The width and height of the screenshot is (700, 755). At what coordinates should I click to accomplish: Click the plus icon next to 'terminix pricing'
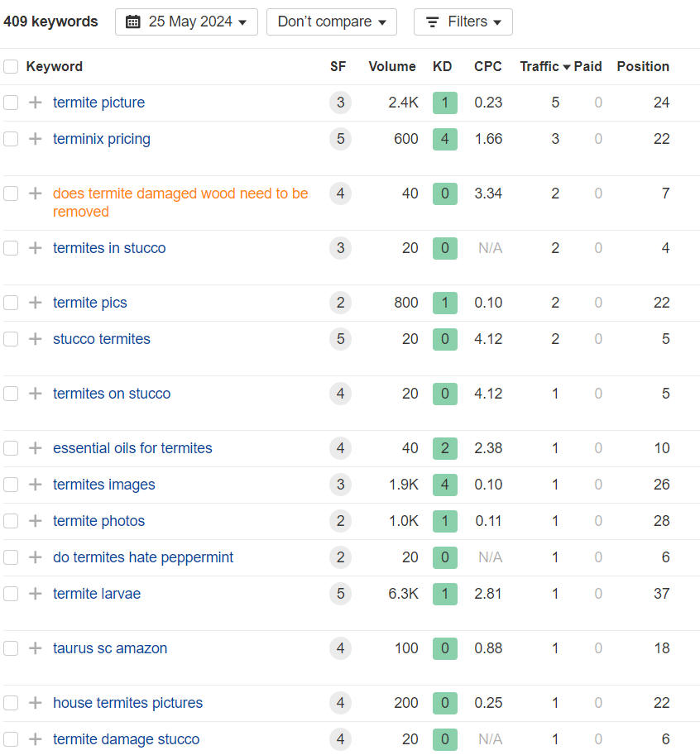(35, 139)
